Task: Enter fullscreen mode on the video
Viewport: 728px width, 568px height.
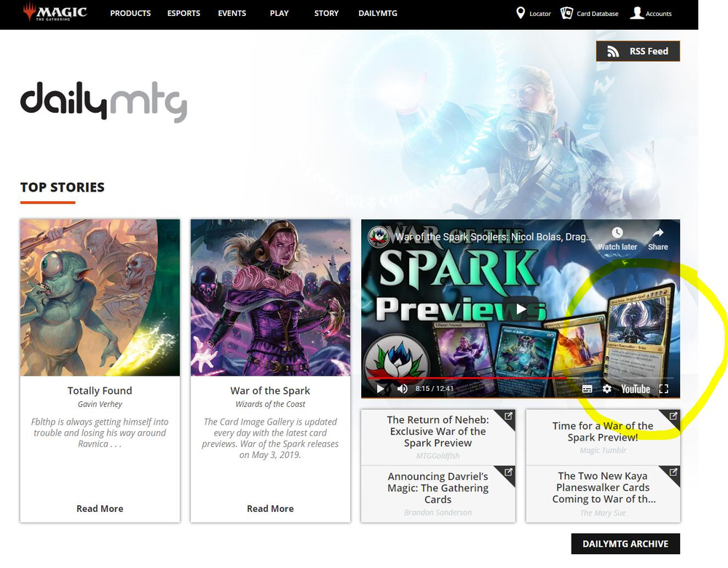Action: [663, 389]
